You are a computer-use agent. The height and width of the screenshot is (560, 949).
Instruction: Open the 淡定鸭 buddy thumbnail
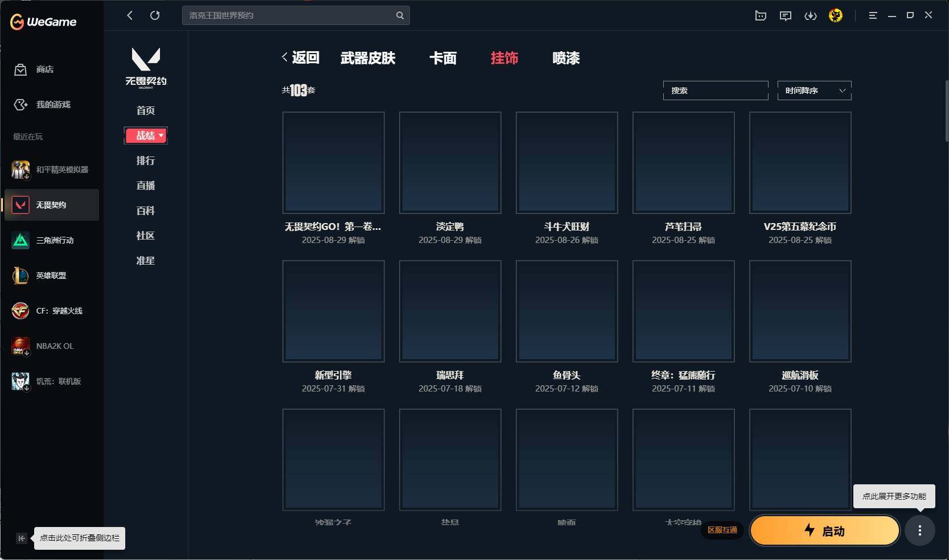pyautogui.click(x=450, y=163)
